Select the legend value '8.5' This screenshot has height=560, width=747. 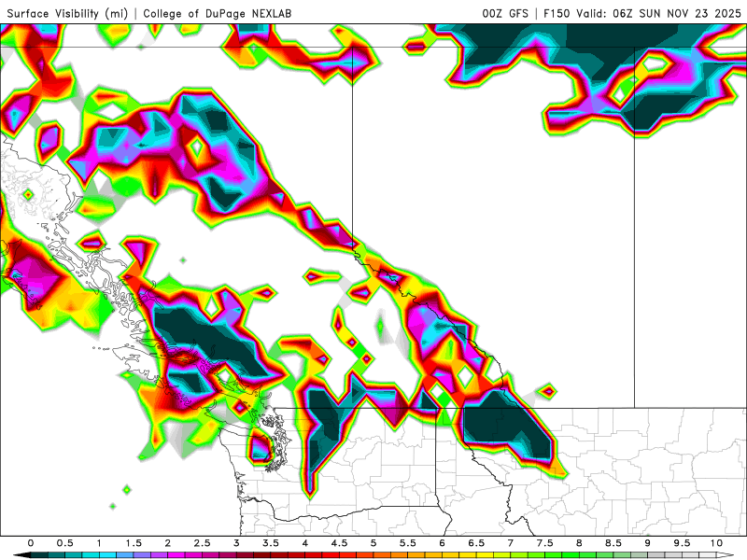[613, 543]
